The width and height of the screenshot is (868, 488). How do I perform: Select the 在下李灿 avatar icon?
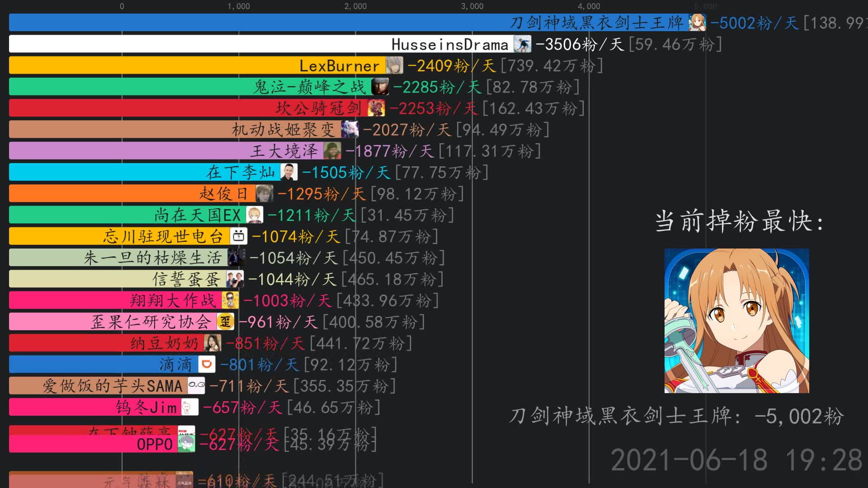pos(290,172)
